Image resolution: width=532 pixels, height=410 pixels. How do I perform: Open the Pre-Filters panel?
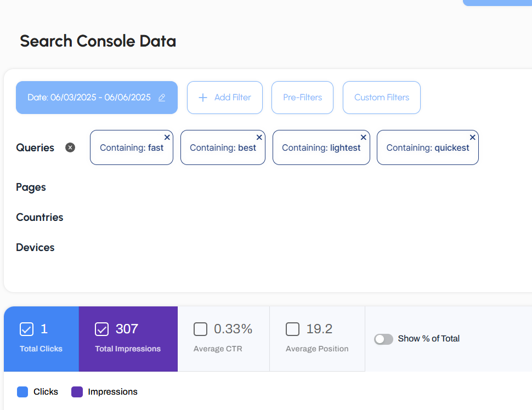302,97
